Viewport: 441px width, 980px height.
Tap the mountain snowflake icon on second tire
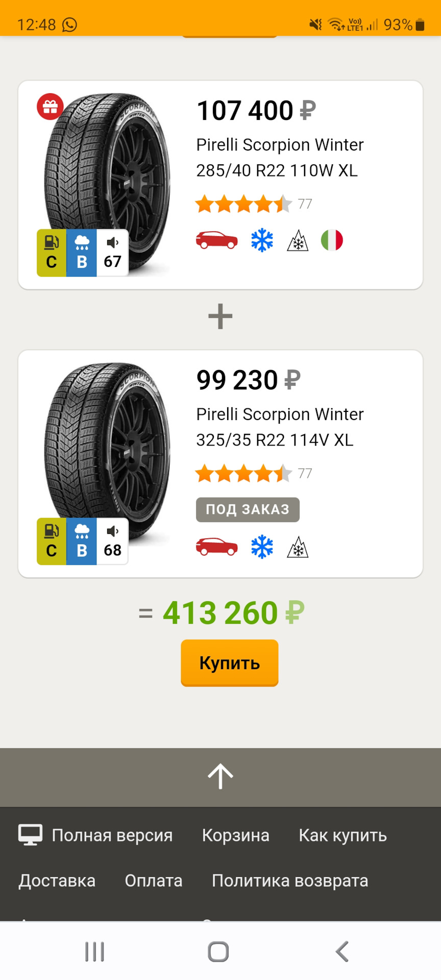(298, 548)
